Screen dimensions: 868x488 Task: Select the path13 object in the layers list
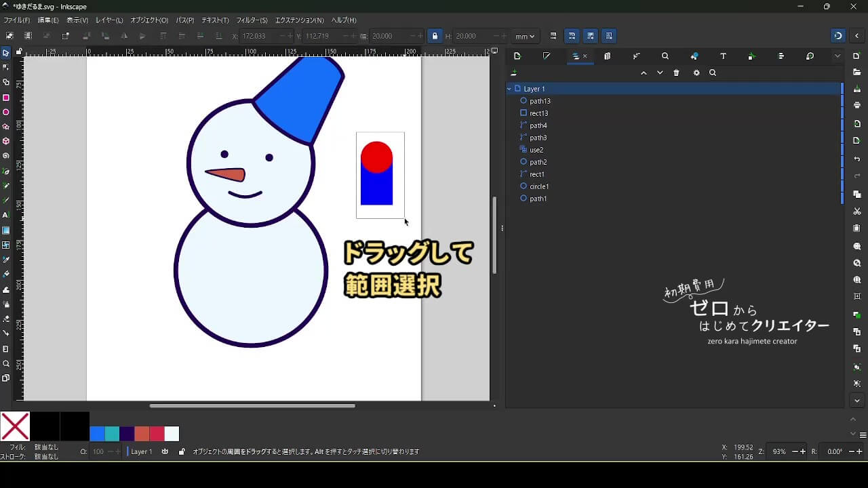click(540, 101)
